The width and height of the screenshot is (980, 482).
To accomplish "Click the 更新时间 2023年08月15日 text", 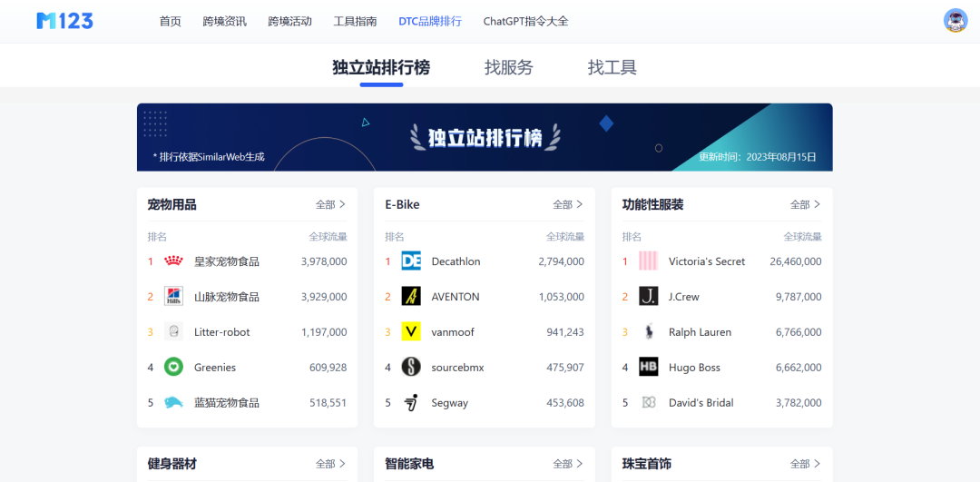I will point(758,157).
